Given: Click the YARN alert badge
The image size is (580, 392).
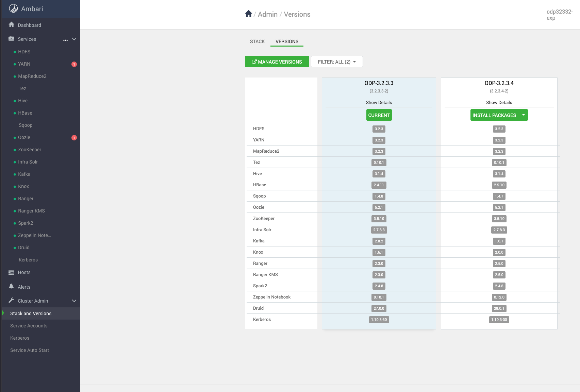Looking at the screenshot, I should click(x=74, y=64).
